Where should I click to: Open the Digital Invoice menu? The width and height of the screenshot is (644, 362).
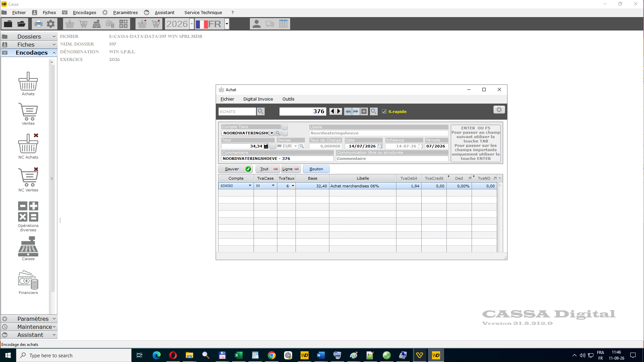click(x=258, y=99)
